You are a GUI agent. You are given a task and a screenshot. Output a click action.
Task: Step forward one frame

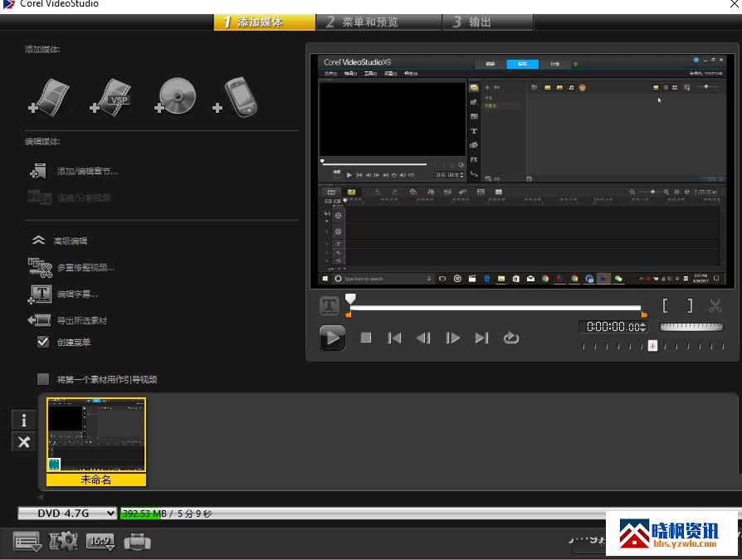pos(453,338)
